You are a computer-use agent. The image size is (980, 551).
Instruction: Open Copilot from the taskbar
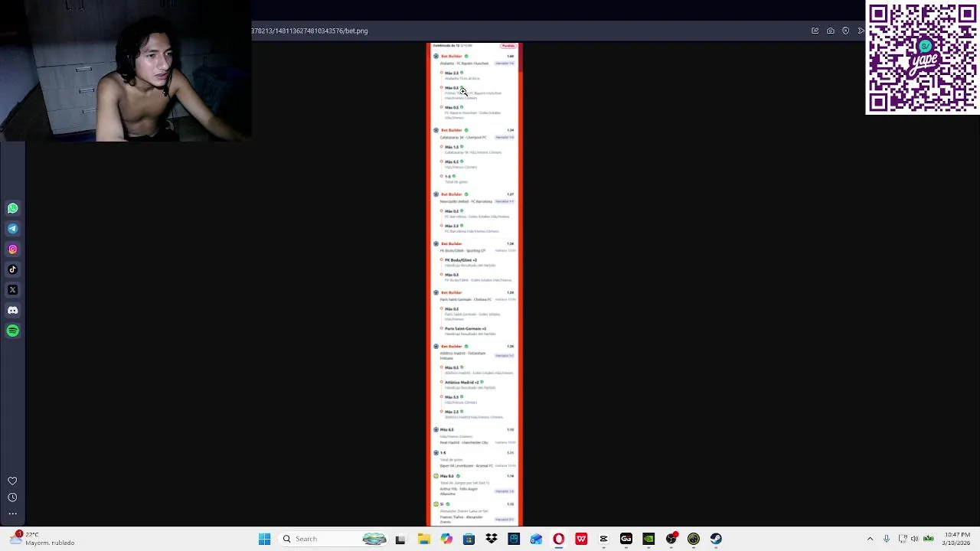[446, 539]
